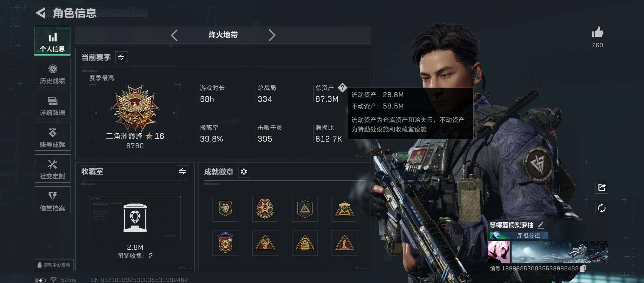Open the 历史战绩 tab
644x283 pixels.
point(53,73)
